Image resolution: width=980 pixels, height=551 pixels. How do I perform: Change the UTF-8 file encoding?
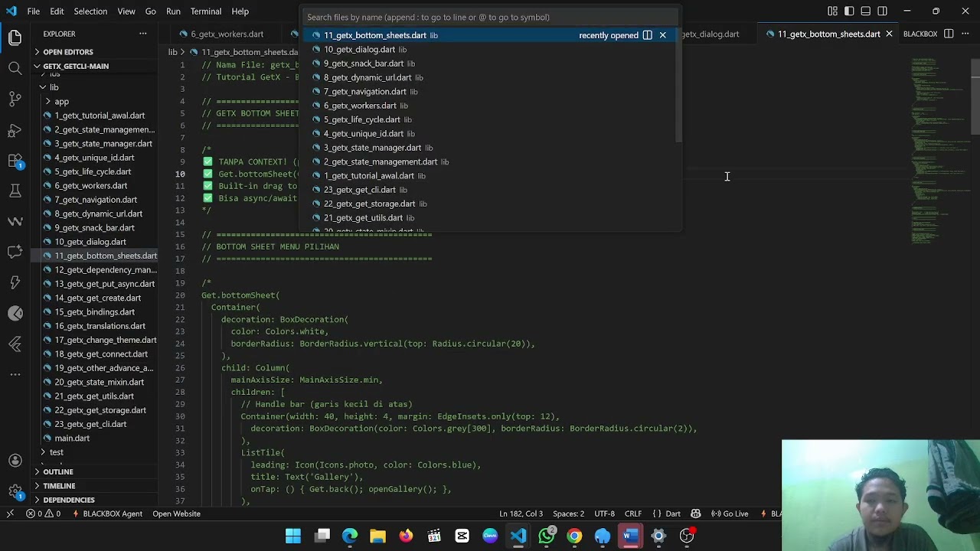tap(604, 514)
